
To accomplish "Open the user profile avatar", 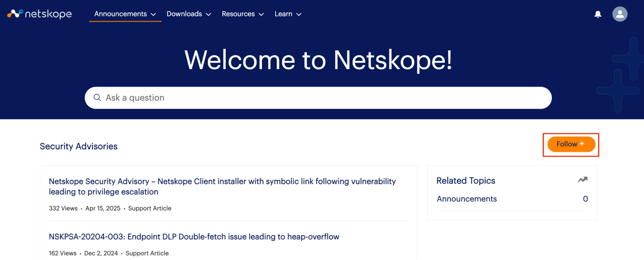I will 620,14.
